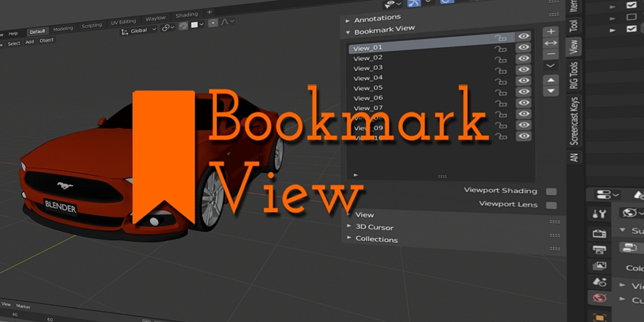
Task: Move selected bookmark down with down arrow
Action: click(551, 91)
